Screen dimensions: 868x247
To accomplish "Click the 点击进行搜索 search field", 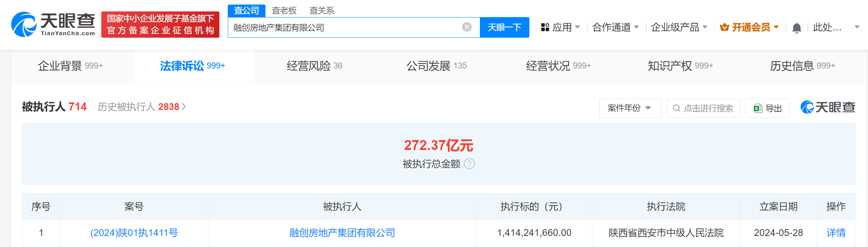I will point(703,108).
